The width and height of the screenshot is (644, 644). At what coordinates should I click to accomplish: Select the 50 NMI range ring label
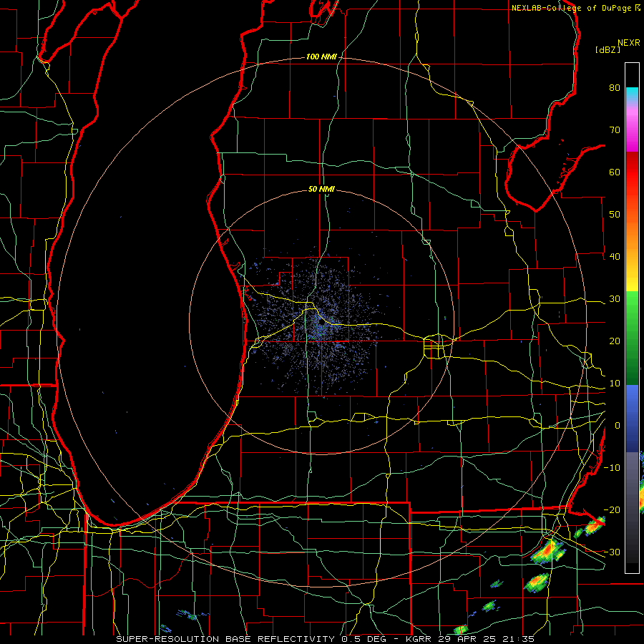pyautogui.click(x=321, y=189)
